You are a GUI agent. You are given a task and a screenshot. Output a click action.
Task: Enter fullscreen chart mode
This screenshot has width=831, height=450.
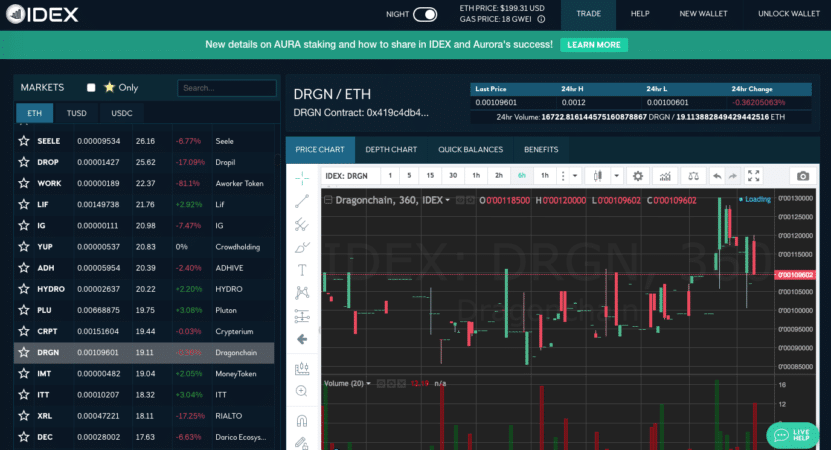point(753,176)
